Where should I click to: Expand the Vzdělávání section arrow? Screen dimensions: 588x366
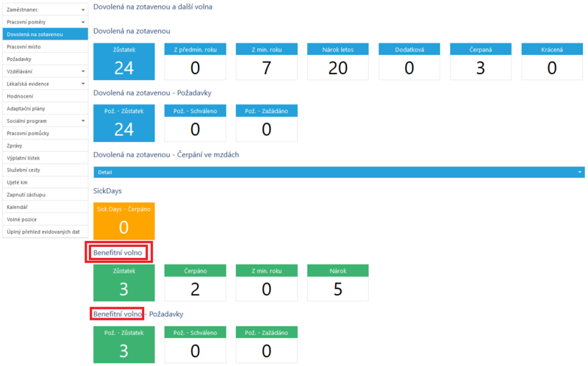83,71
